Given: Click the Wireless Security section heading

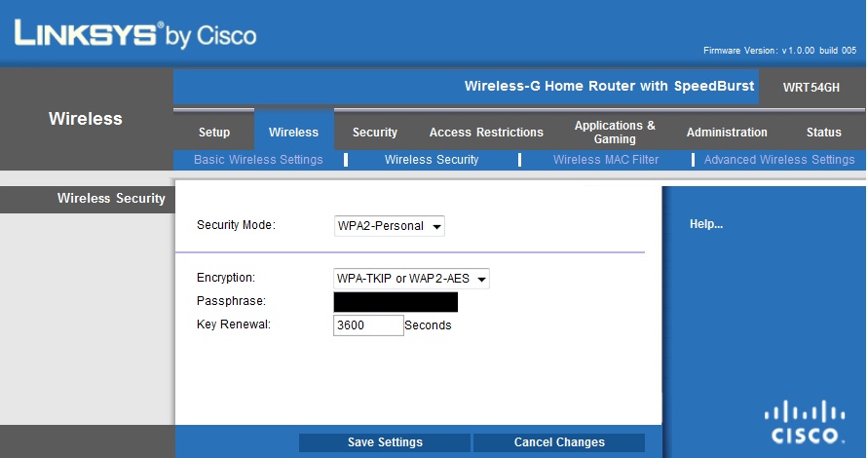Looking at the screenshot, I should (111, 198).
